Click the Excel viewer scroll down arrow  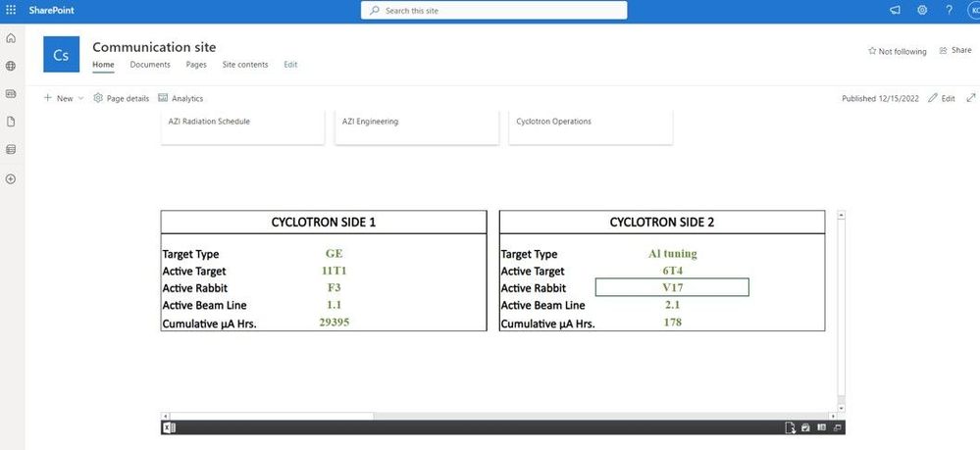click(842, 408)
